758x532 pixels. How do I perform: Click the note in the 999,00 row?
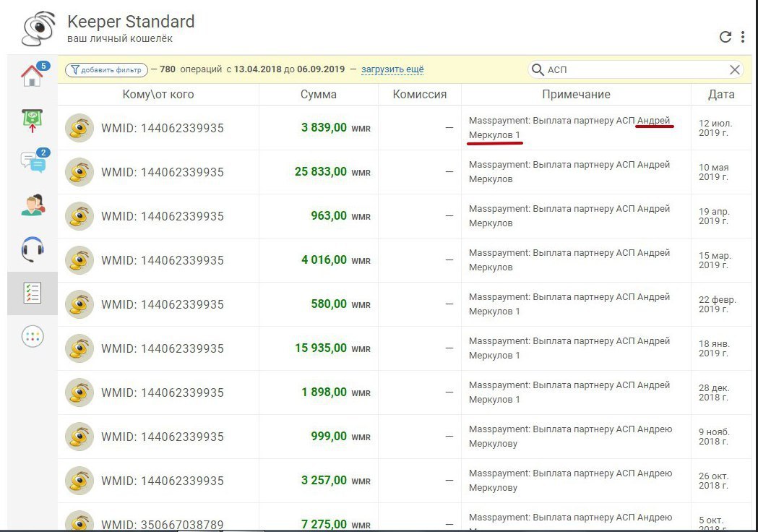(x=570, y=437)
